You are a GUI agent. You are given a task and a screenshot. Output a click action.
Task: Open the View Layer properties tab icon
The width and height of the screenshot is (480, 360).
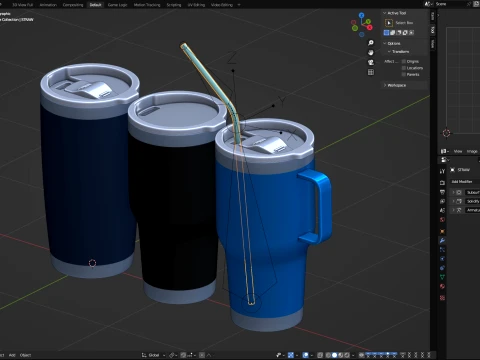coord(442,201)
